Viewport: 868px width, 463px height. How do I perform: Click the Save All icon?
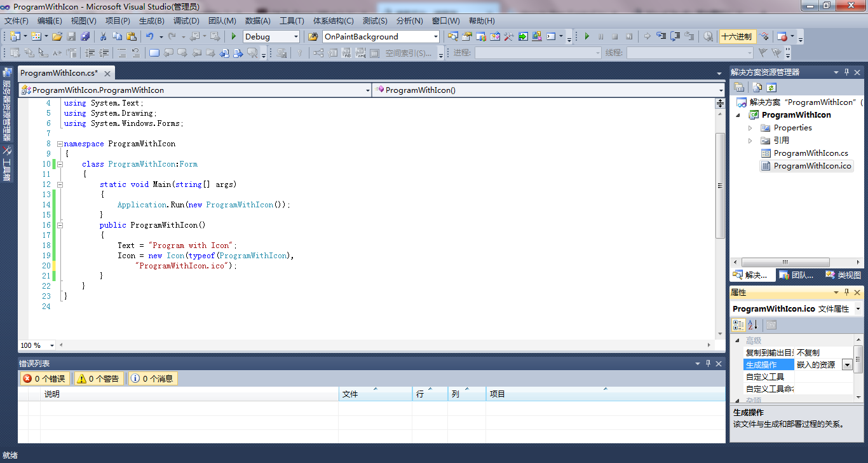point(85,36)
